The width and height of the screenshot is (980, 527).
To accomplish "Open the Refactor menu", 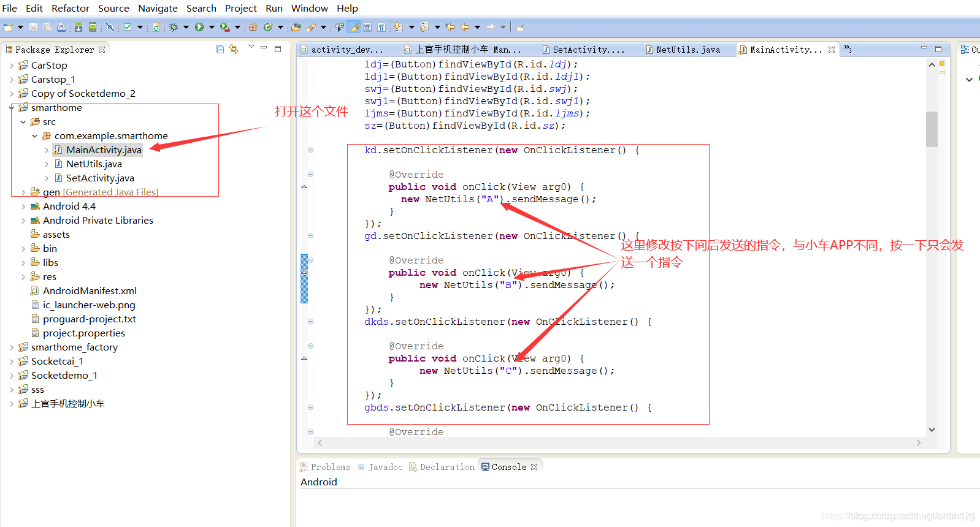I will pyautogui.click(x=70, y=8).
